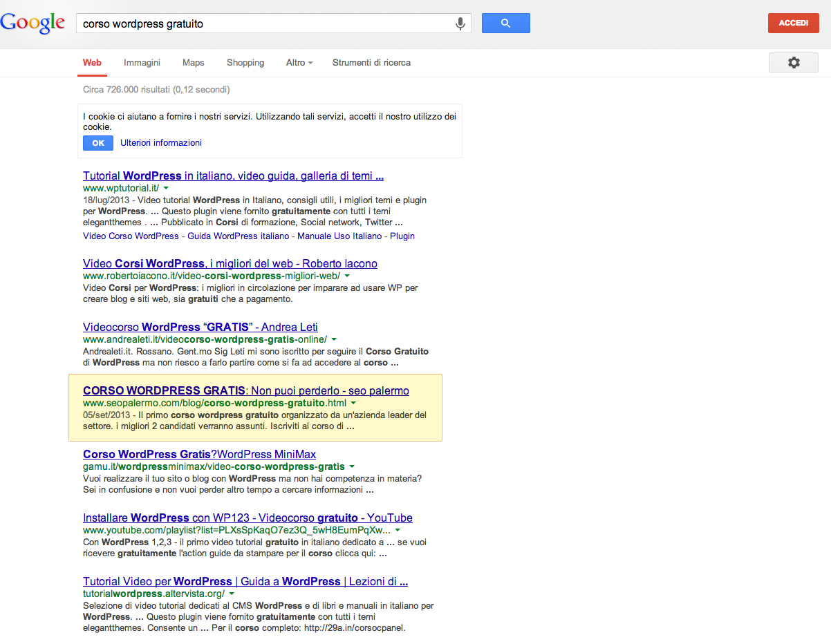Click the red ACCEDI button
The height and width of the screenshot is (644, 831).
pyautogui.click(x=793, y=23)
